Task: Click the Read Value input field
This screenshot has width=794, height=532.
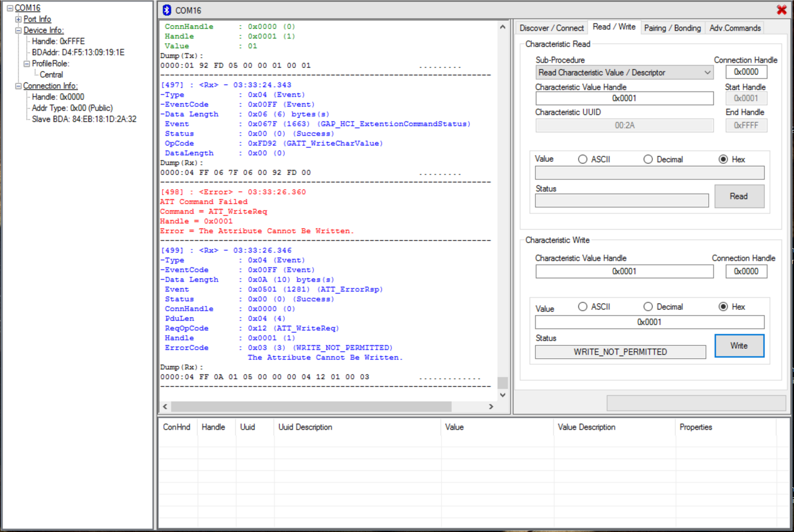Action: pyautogui.click(x=650, y=173)
